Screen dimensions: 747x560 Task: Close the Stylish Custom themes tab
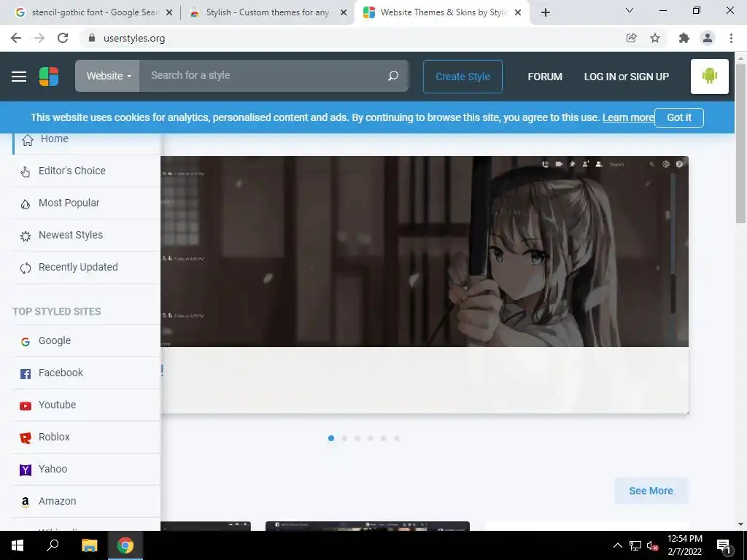(343, 13)
